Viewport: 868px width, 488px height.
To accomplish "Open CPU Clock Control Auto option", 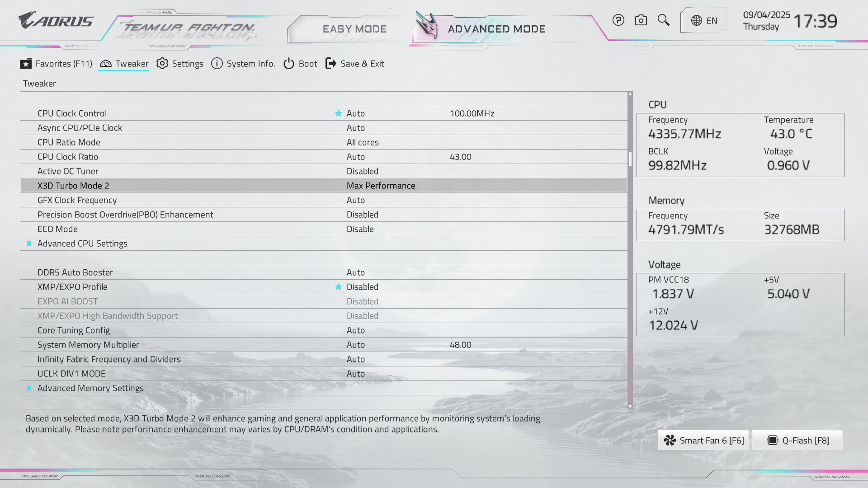I will [x=356, y=113].
